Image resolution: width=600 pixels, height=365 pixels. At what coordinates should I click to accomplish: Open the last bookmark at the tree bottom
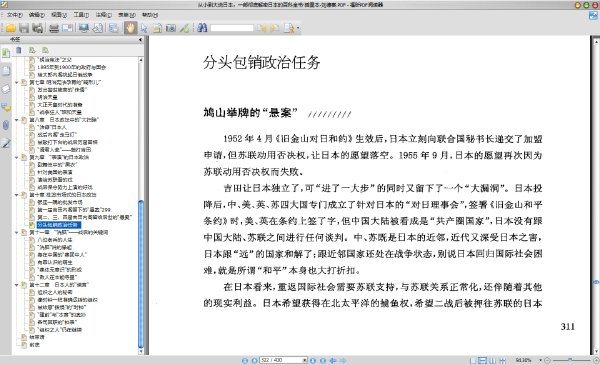click(34, 345)
